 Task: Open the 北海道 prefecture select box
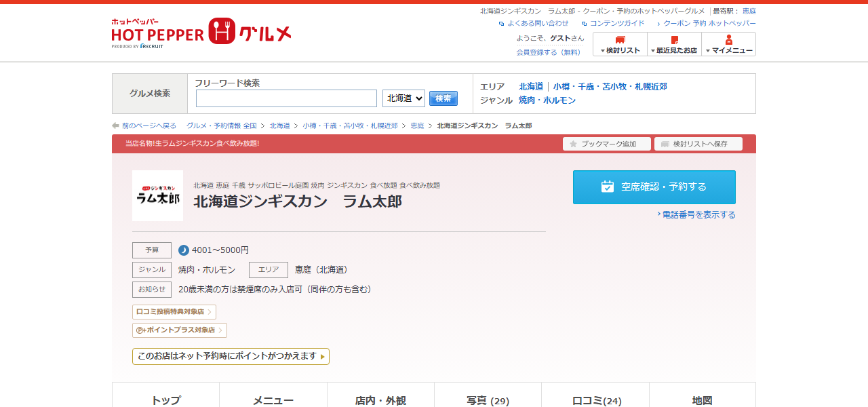(x=403, y=98)
